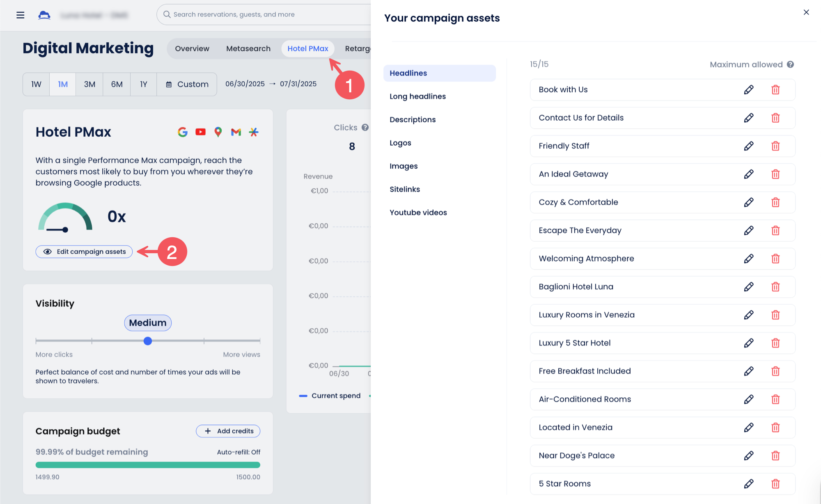Open the hamburger navigation menu
This screenshot has height=504, width=821.
(20, 15)
